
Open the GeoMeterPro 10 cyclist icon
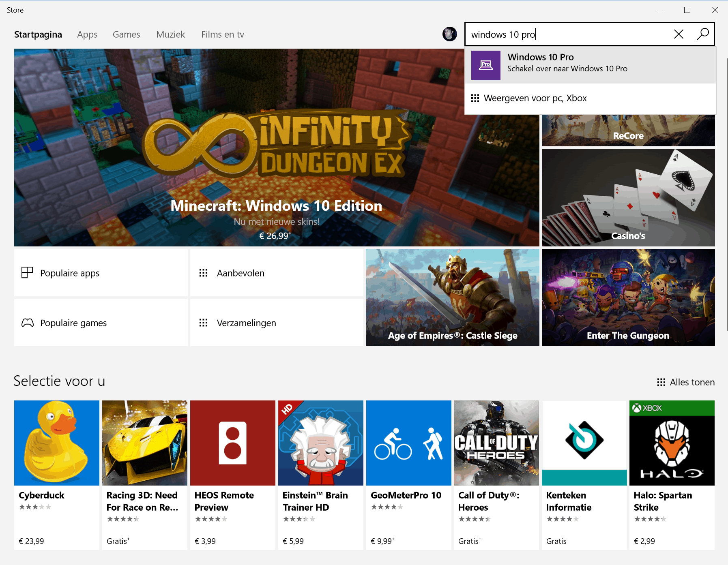(409, 443)
